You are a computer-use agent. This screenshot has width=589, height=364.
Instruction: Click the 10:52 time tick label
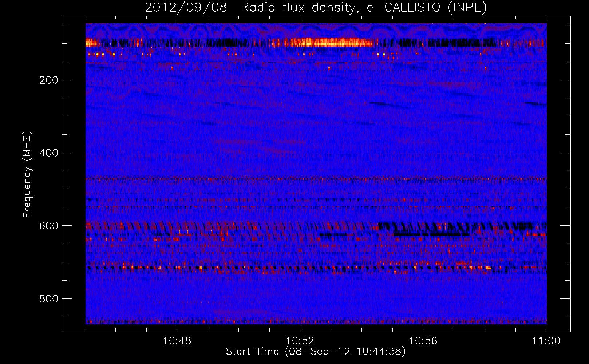300,341
